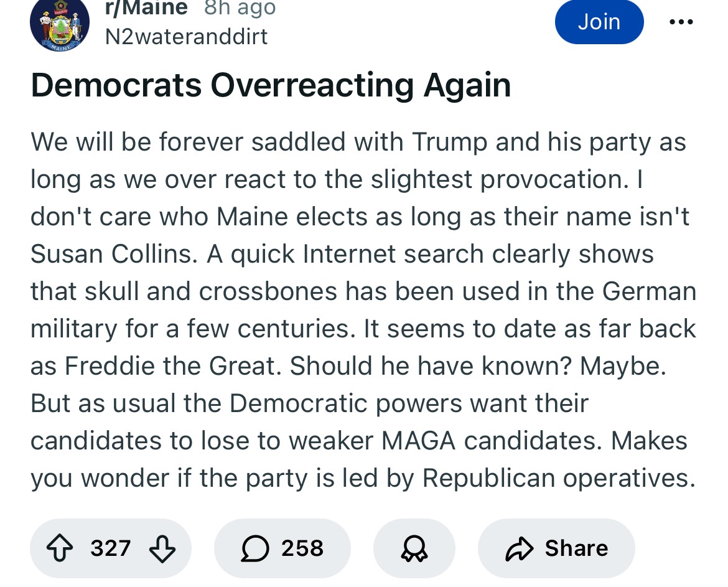
Task: Click the sentence mentioning Susan Collins
Action: (x=360, y=217)
